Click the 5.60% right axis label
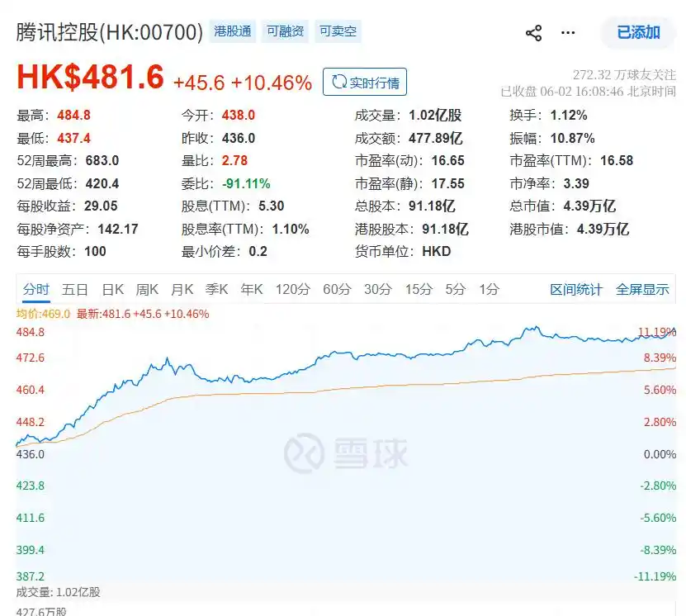The width and height of the screenshot is (686, 616). 660,390
